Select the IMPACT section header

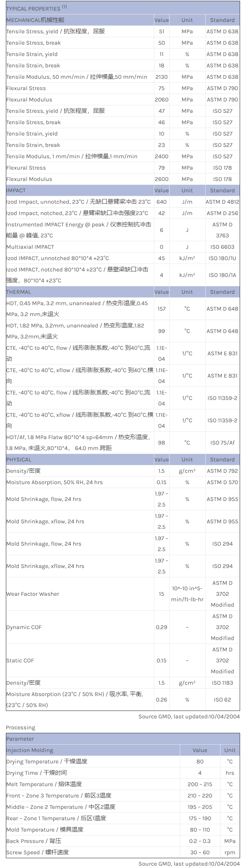tap(16, 190)
